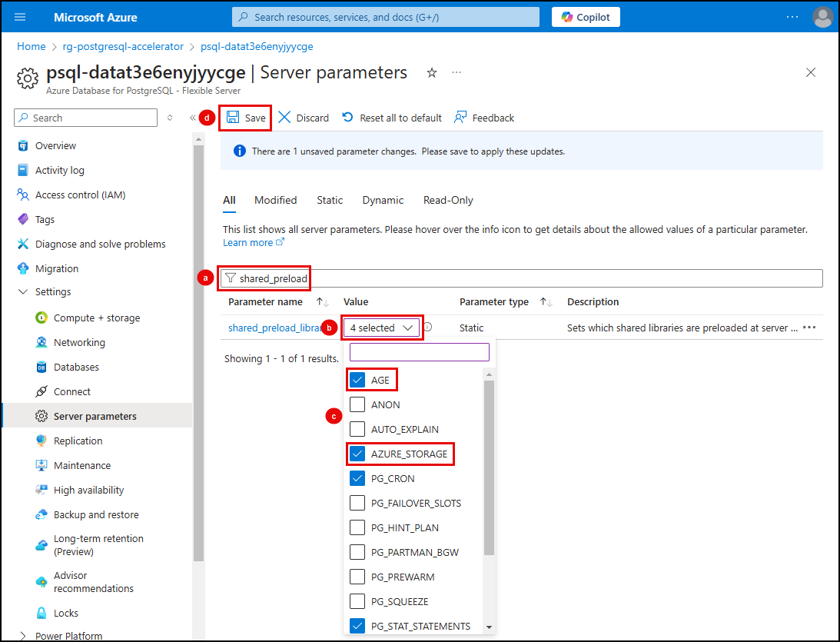Open Access control (IAM)
Image resolution: width=840 pixels, height=642 pixels.
[x=81, y=195]
